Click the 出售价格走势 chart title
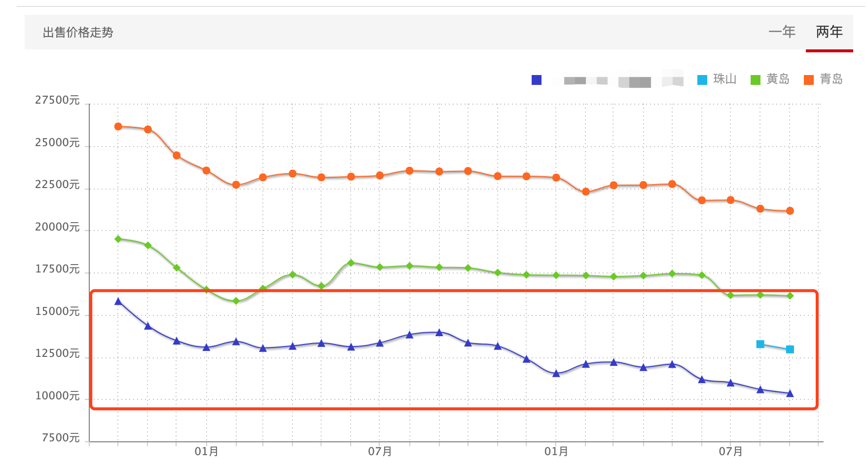The height and width of the screenshot is (466, 868). pos(78,33)
